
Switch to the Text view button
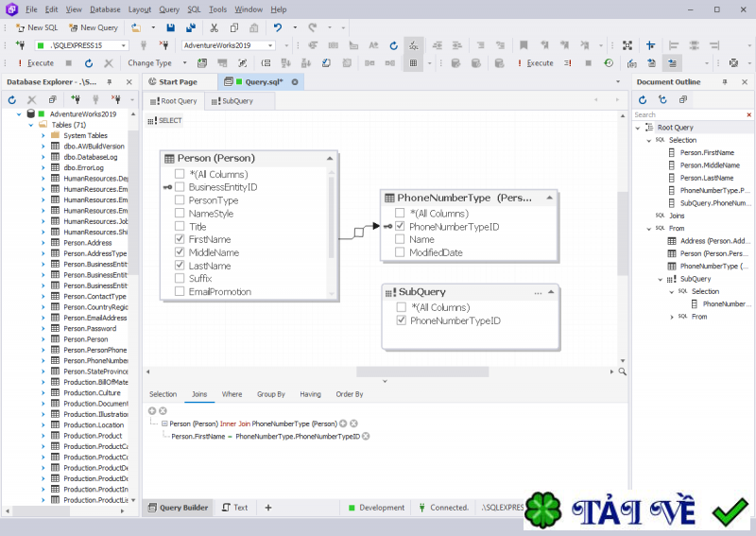tap(234, 508)
